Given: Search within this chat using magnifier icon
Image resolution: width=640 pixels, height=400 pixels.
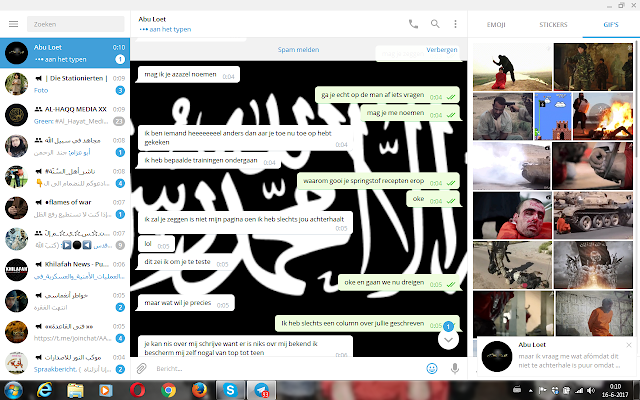Looking at the screenshot, I should click(x=435, y=24).
